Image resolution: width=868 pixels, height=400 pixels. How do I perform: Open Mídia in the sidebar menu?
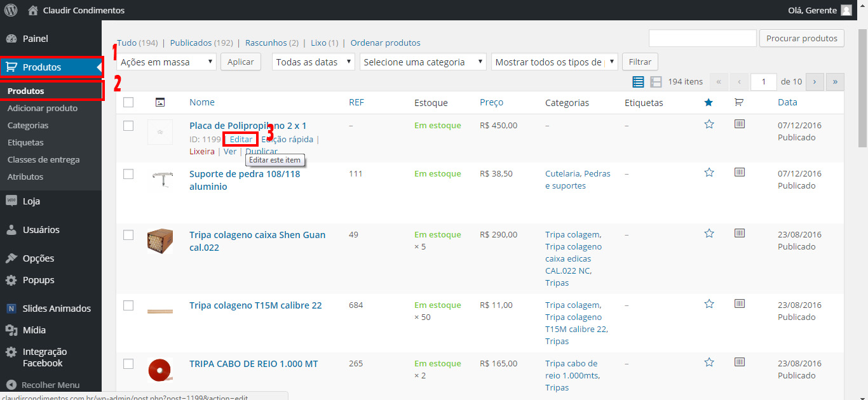pyautogui.click(x=34, y=330)
